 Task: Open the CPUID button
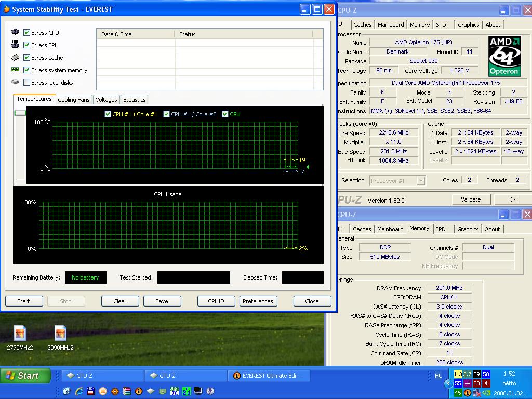[216, 301]
